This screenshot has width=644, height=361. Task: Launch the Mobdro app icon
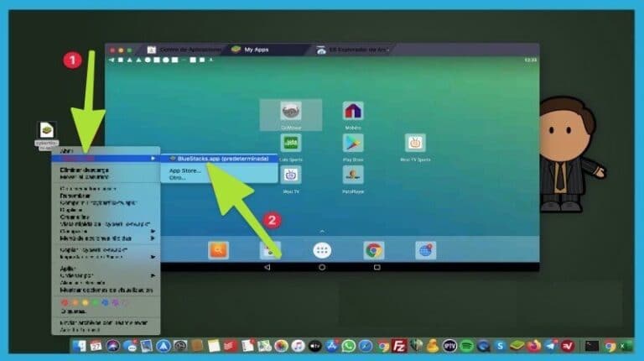tap(353, 111)
